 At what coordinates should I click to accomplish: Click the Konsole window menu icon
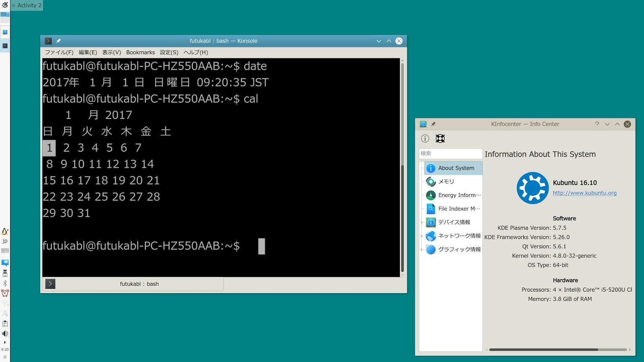[x=48, y=41]
